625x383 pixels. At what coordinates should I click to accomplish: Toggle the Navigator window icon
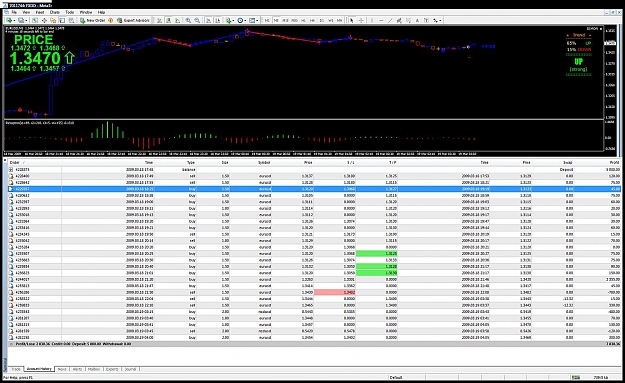click(x=53, y=20)
